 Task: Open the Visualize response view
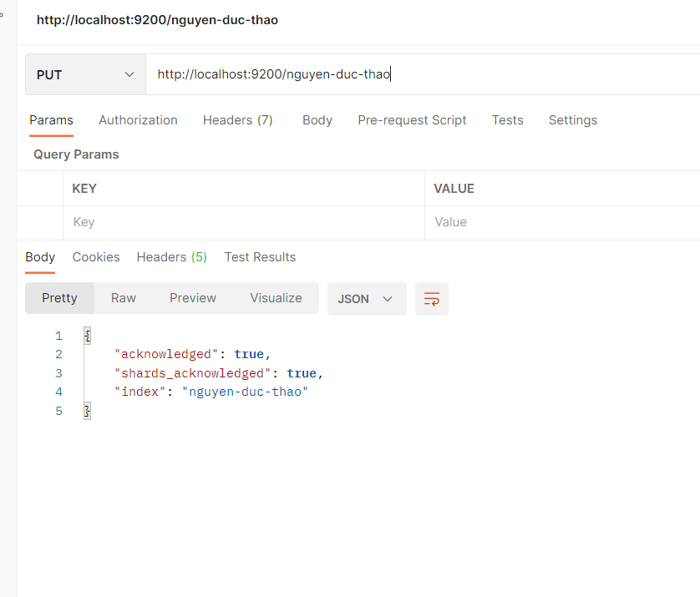coord(276,298)
